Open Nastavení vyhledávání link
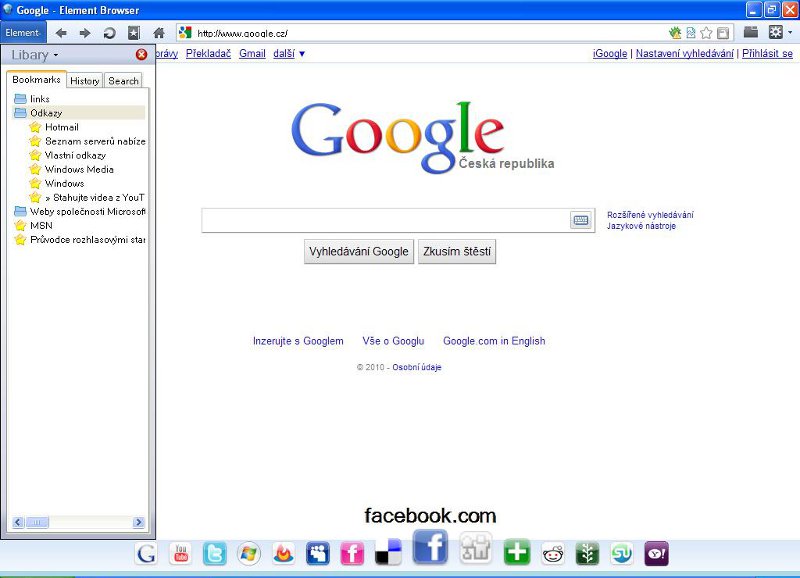800x578 pixels. pos(685,54)
